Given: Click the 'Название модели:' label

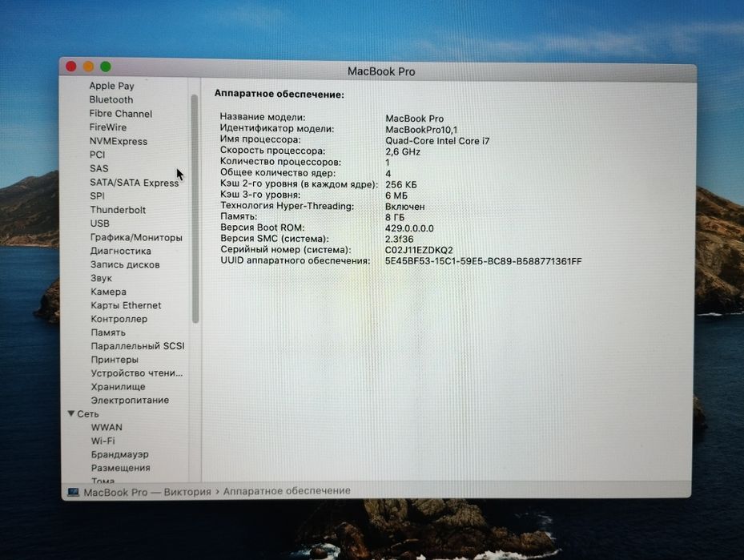Looking at the screenshot, I should (263, 117).
